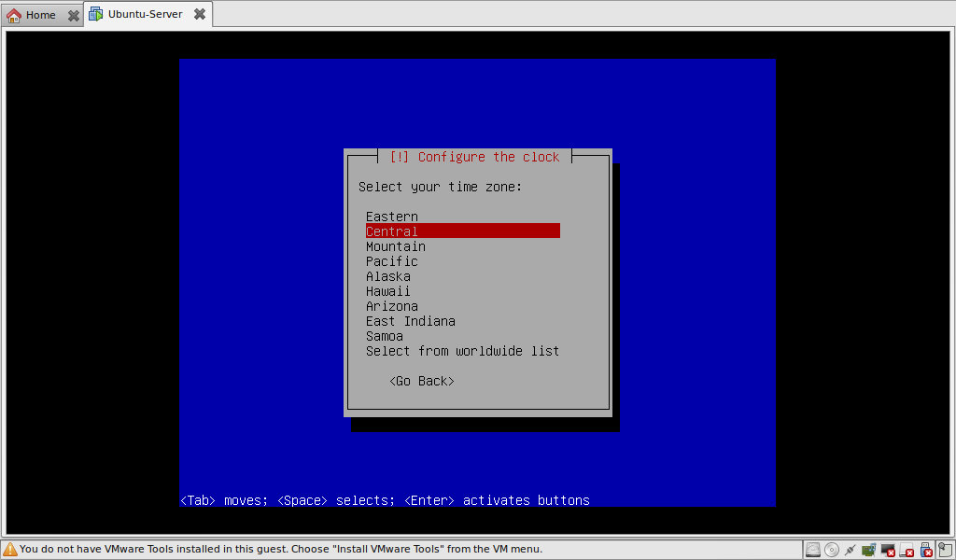Click the disconnected display status icon
Image resolution: width=956 pixels, height=560 pixels.
[888, 550]
